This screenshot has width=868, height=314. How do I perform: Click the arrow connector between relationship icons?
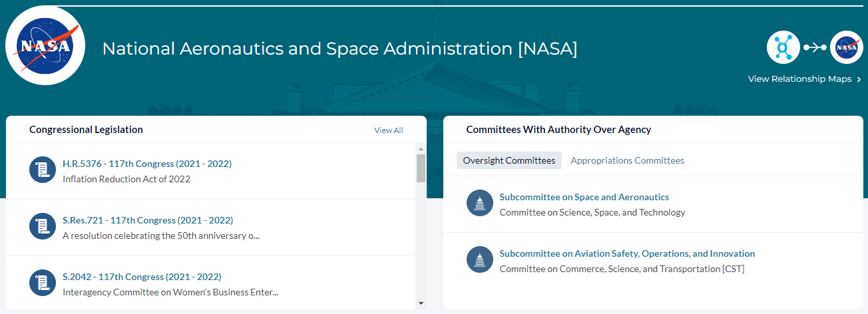point(815,47)
